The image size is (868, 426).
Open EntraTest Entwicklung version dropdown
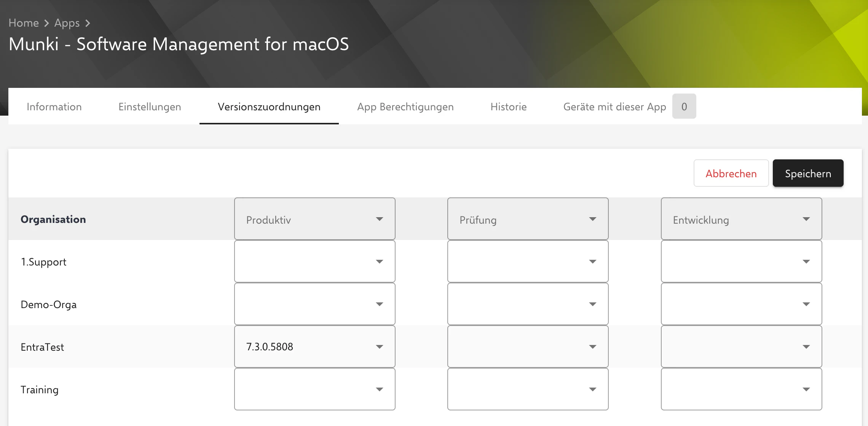(742, 347)
